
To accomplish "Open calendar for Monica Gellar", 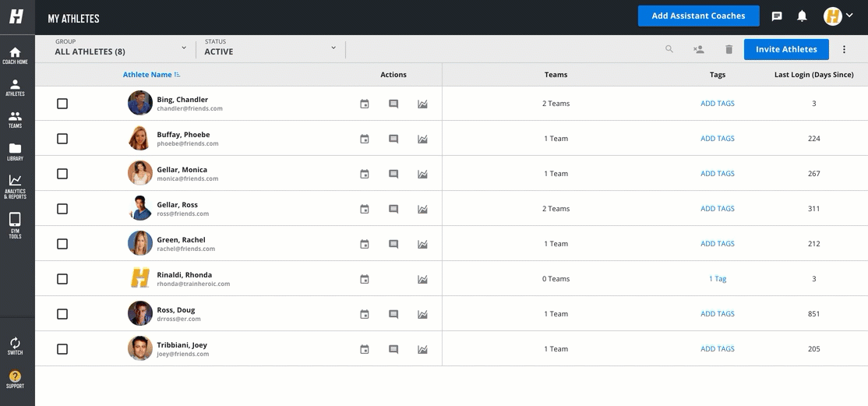I will [x=364, y=174].
